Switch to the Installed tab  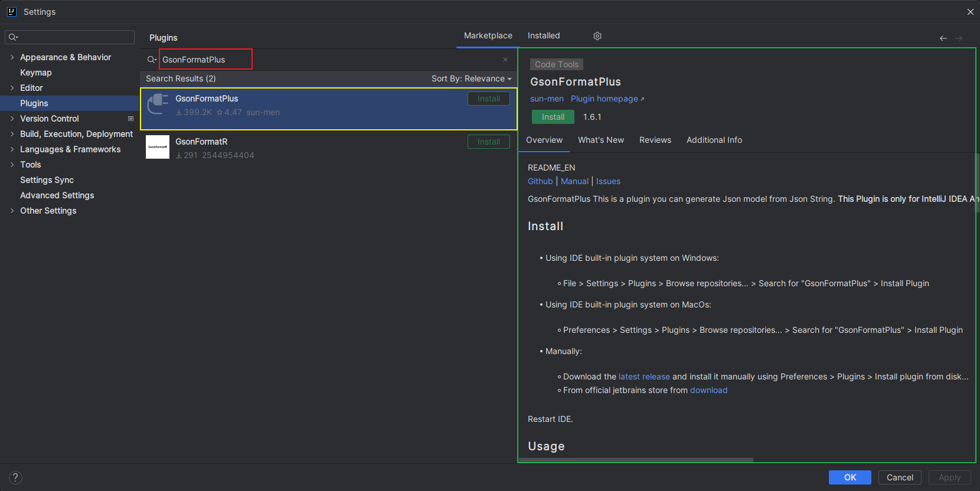click(x=544, y=35)
